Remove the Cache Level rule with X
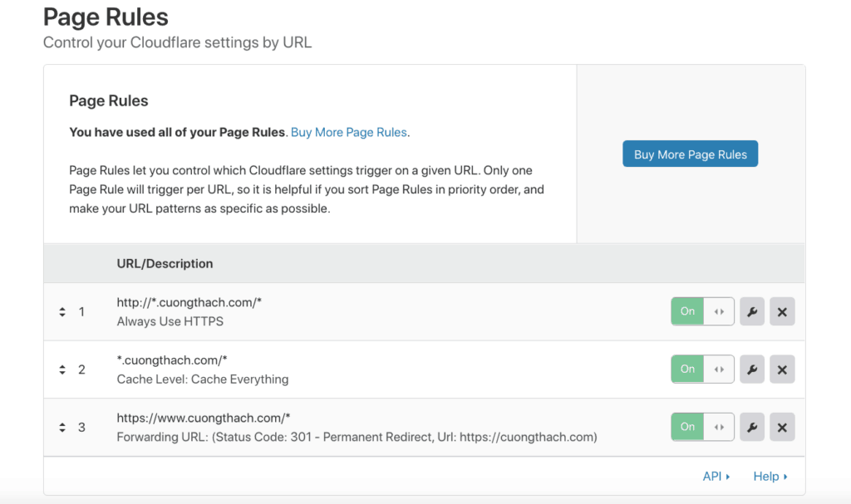This screenshot has width=851, height=504. click(782, 369)
